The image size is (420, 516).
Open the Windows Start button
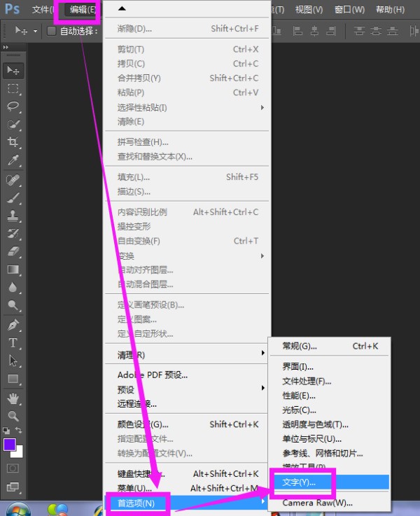point(17,510)
